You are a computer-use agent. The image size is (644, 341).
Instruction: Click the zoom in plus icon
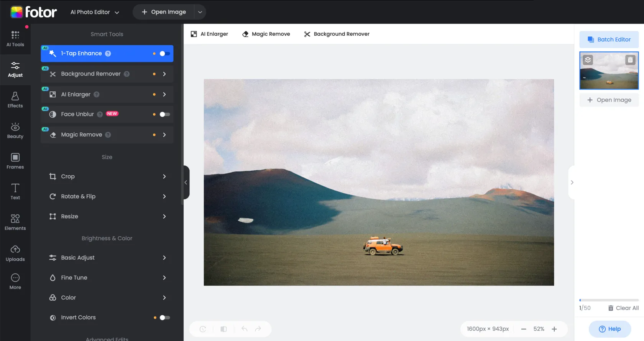pyautogui.click(x=554, y=329)
